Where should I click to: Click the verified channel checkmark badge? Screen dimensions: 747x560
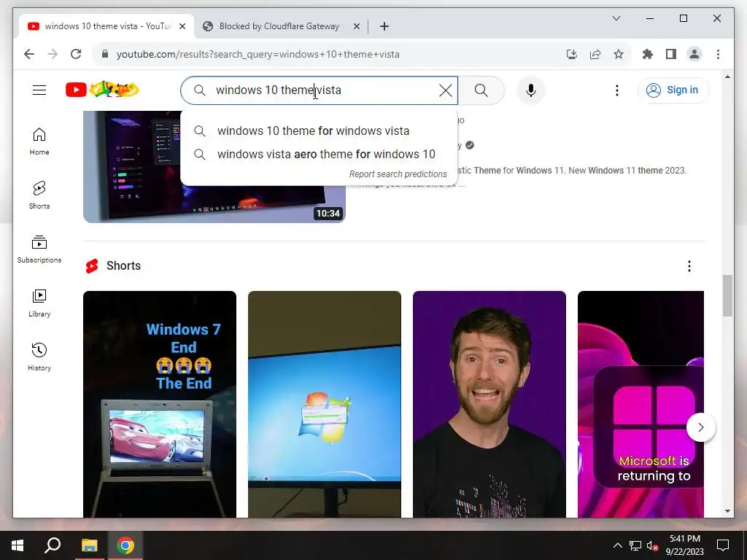tap(470, 145)
